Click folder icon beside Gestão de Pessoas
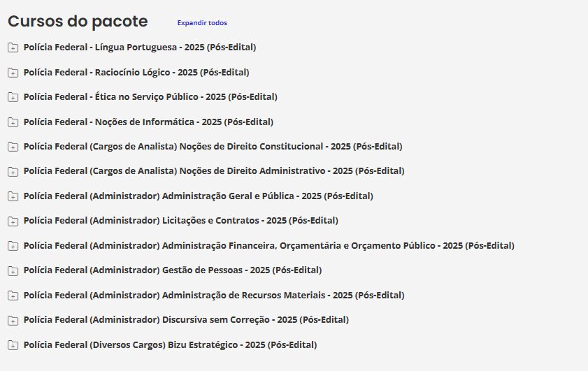The image size is (588, 371). point(13,271)
